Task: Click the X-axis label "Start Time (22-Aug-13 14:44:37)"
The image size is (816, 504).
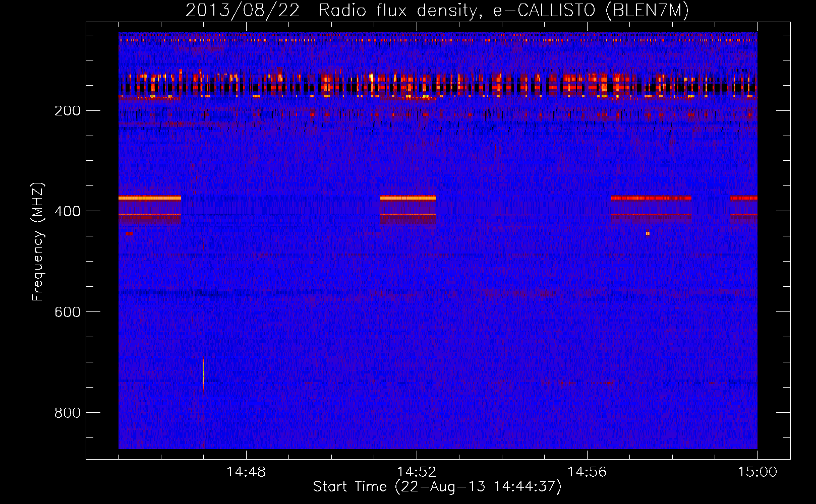Action: coord(437,487)
